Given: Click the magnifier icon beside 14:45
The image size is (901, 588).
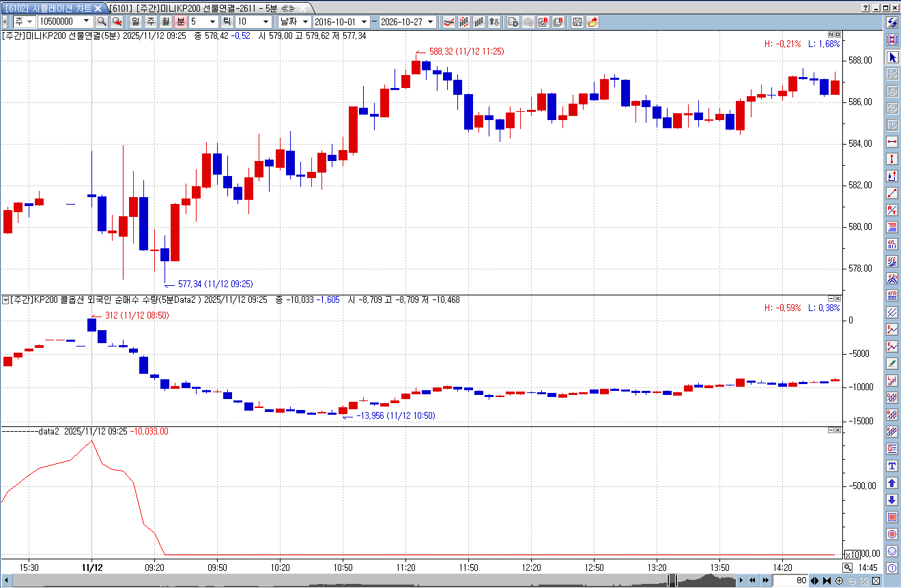Looking at the screenshot, I should [x=848, y=568].
